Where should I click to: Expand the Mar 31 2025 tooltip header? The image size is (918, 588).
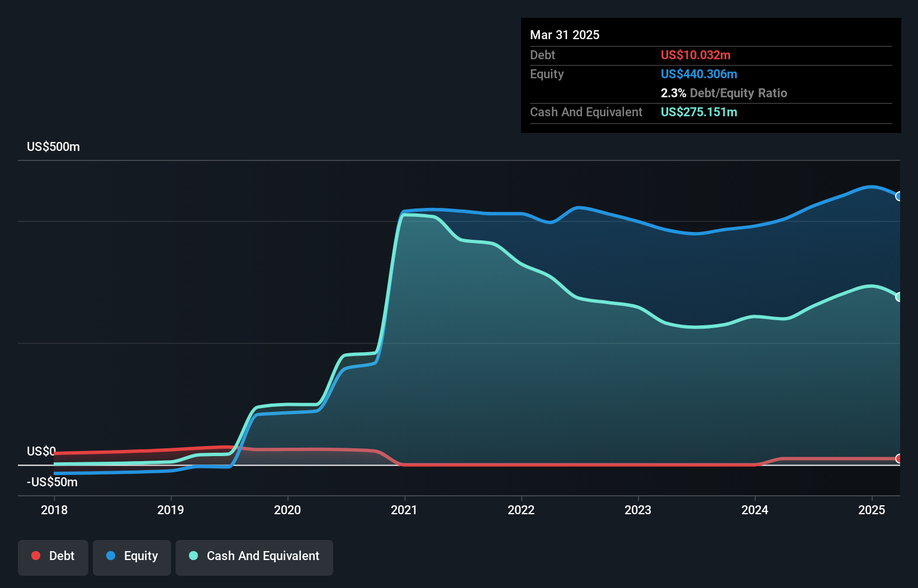[x=564, y=35]
